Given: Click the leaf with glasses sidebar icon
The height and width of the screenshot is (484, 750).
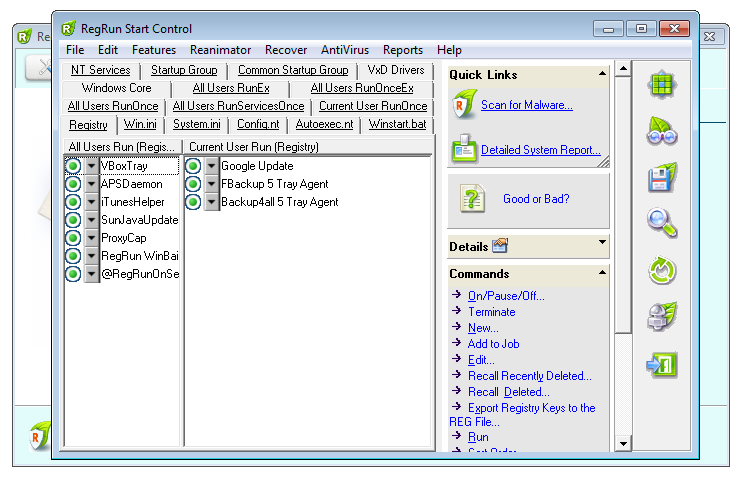Looking at the screenshot, I should coord(662,131).
